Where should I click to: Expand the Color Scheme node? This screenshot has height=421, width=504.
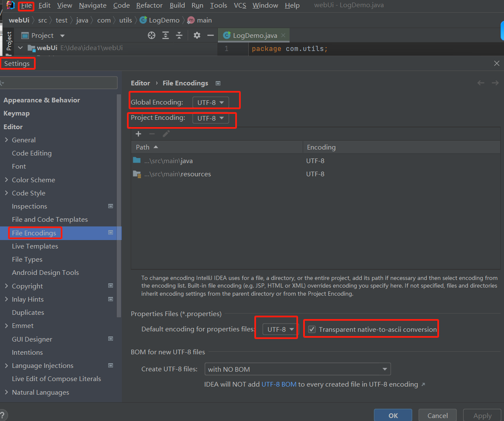tap(6, 180)
